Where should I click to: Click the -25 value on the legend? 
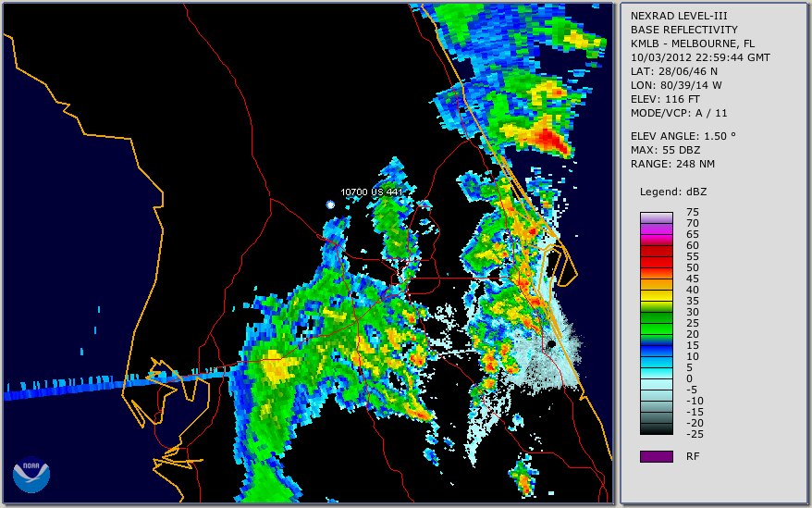pyautogui.click(x=695, y=434)
